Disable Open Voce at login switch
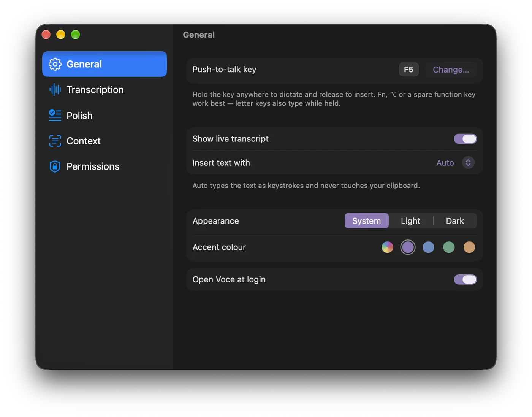 tap(465, 279)
